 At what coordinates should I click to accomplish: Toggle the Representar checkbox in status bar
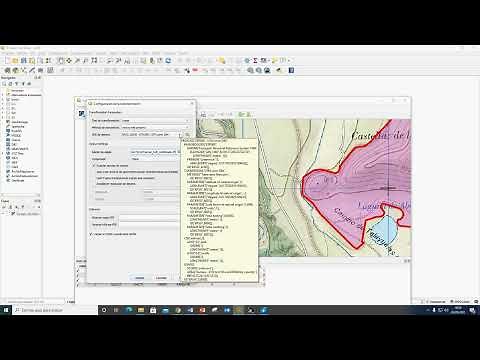(428, 302)
